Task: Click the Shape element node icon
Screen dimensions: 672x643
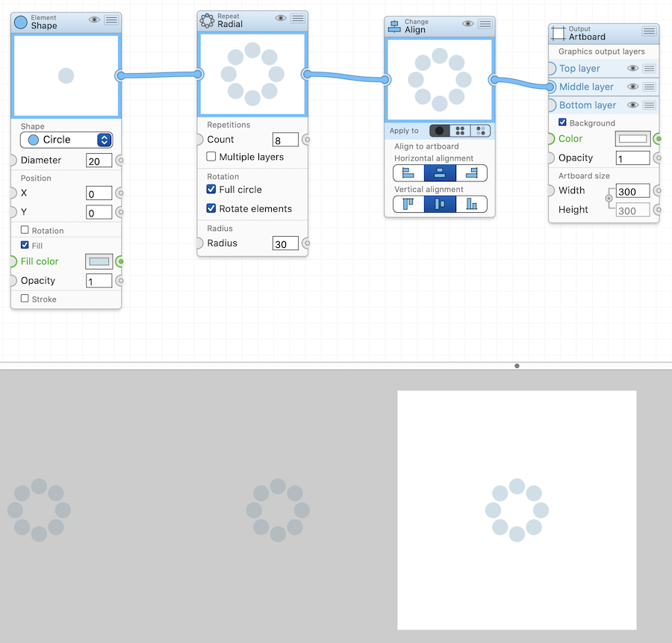Action: click(21, 22)
